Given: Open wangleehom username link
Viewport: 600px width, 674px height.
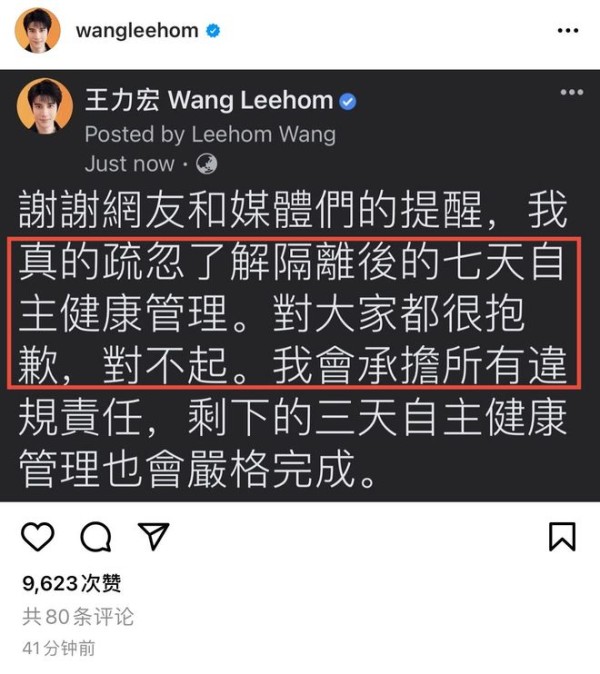Looking at the screenshot, I should pyautogui.click(x=137, y=31).
